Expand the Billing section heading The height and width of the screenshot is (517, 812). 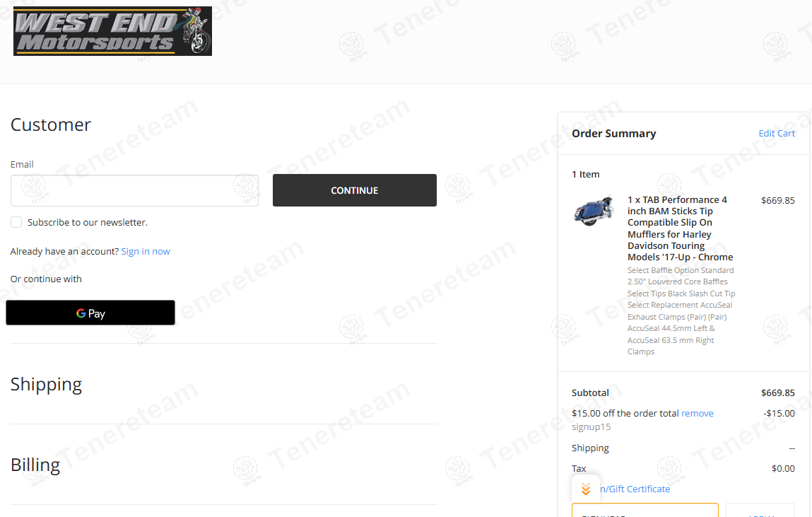[x=35, y=465]
